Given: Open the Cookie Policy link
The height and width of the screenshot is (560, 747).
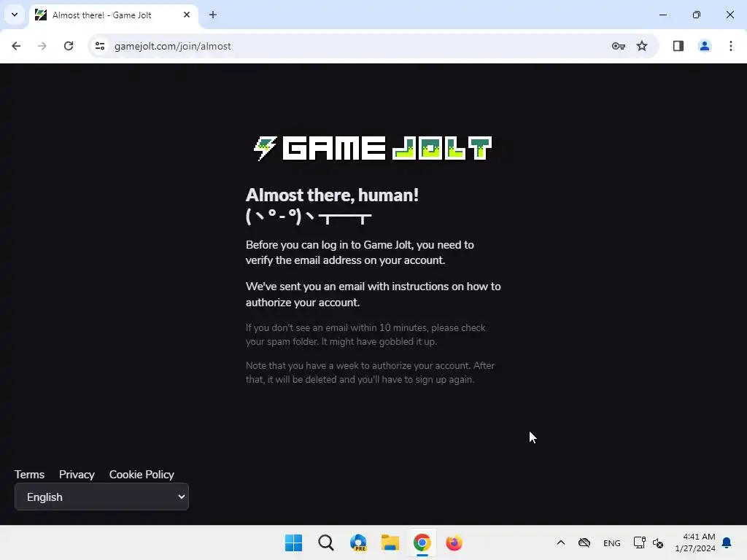Looking at the screenshot, I should click(x=142, y=474).
